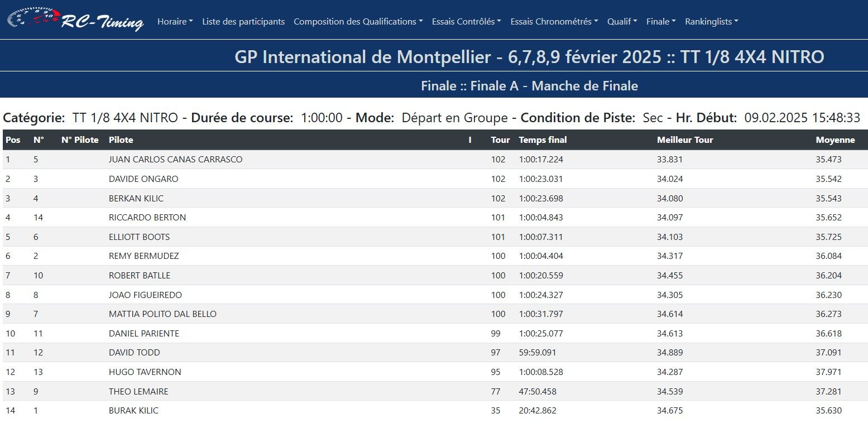The width and height of the screenshot is (868, 428).
Task: Expand the Essais Contrôlés dropdown
Action: pos(466,22)
